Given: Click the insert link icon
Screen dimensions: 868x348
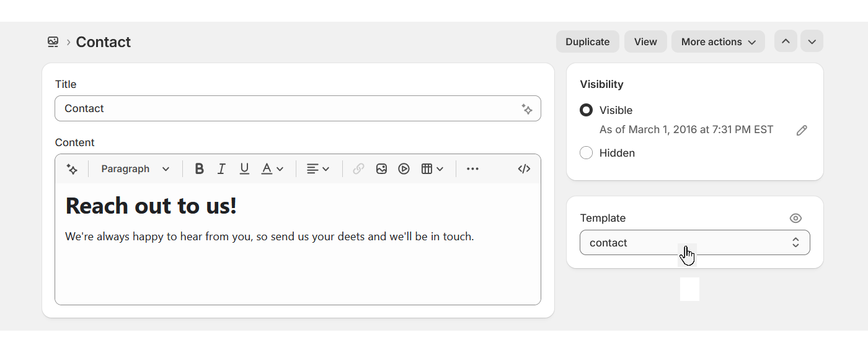Looking at the screenshot, I should coord(358,169).
